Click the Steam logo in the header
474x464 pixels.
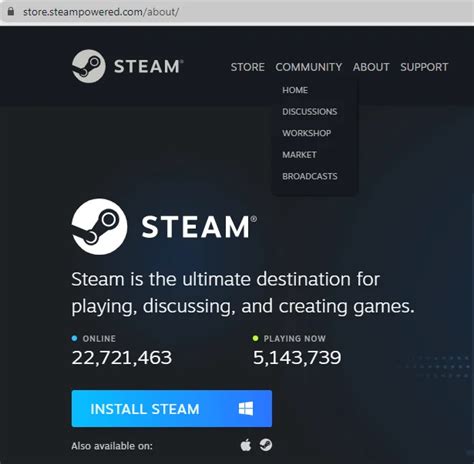pos(127,66)
